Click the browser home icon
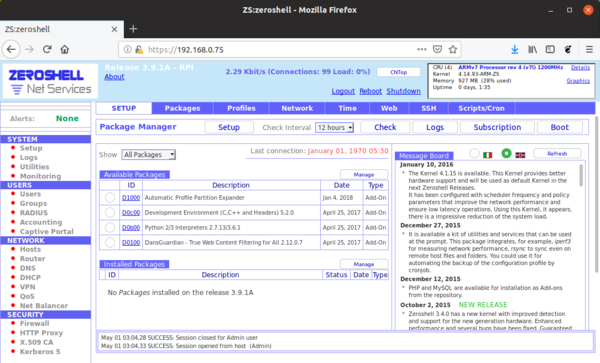The height and width of the screenshot is (363, 600). pyautogui.click(x=65, y=49)
